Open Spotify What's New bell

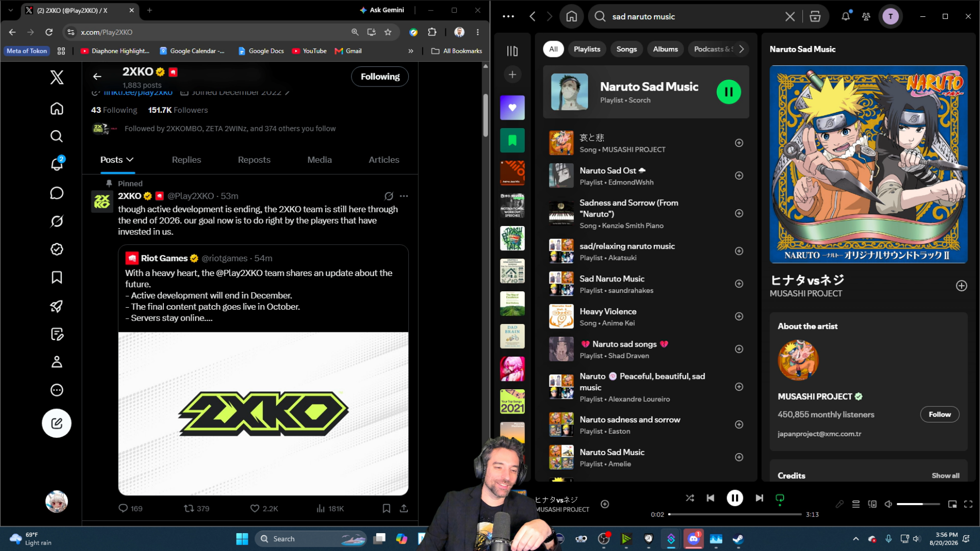(x=846, y=16)
